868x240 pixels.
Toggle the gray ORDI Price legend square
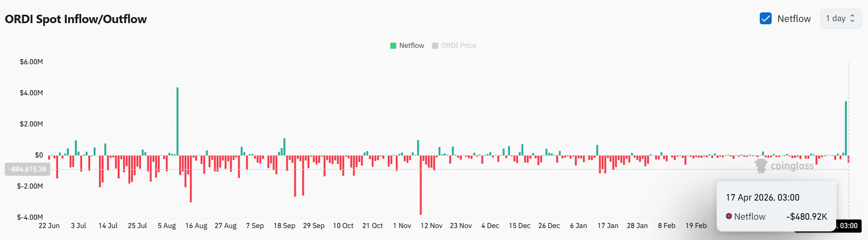click(435, 46)
